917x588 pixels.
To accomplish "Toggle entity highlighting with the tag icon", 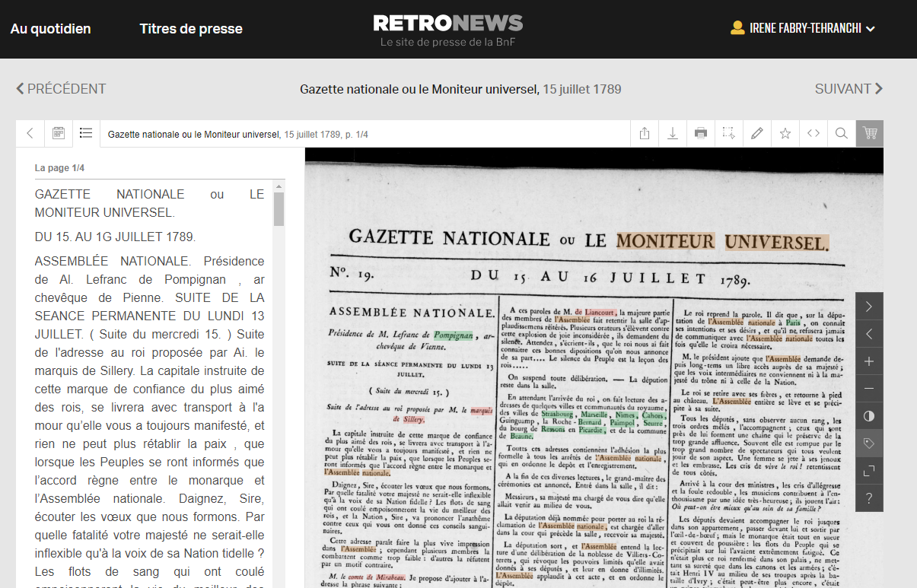I will coord(869,443).
